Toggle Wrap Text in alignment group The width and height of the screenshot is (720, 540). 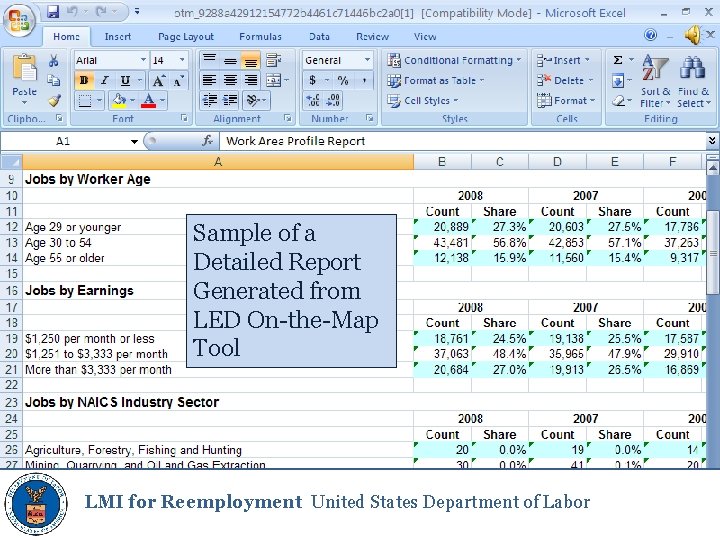(x=274, y=60)
